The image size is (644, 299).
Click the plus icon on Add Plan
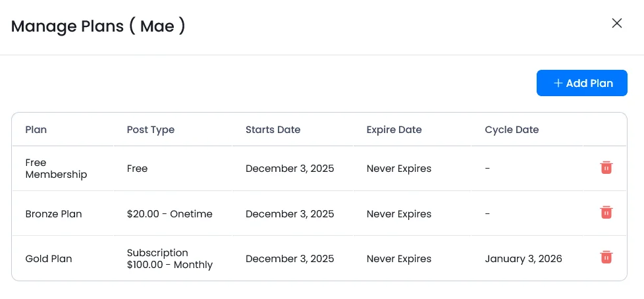tap(558, 83)
